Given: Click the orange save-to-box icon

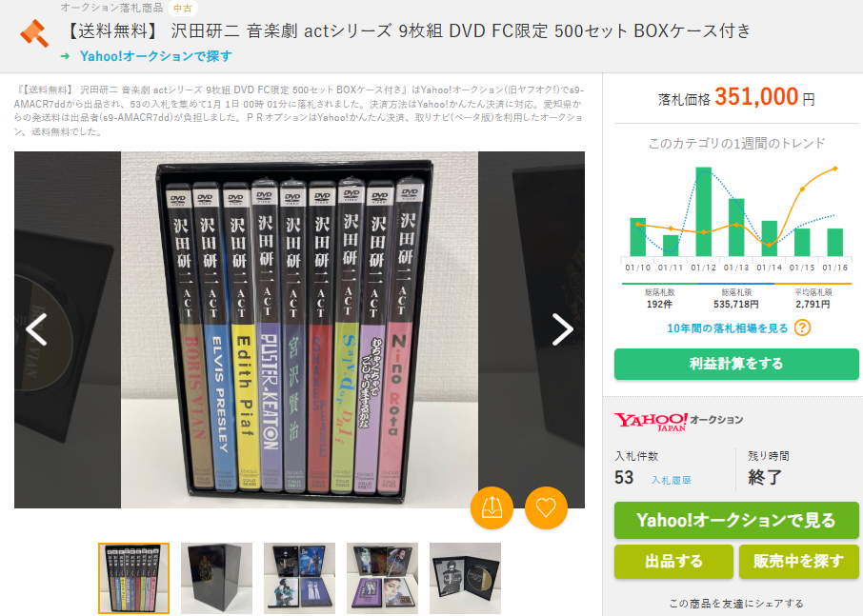Looking at the screenshot, I should [492, 507].
